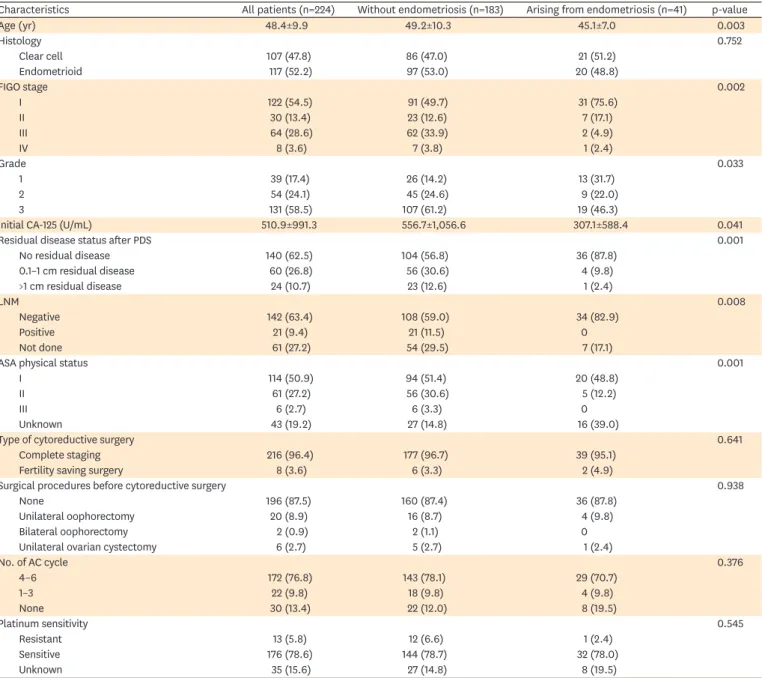Select the 'Endometrioid' row label
The width and height of the screenshot is (762, 678).
click(51, 71)
